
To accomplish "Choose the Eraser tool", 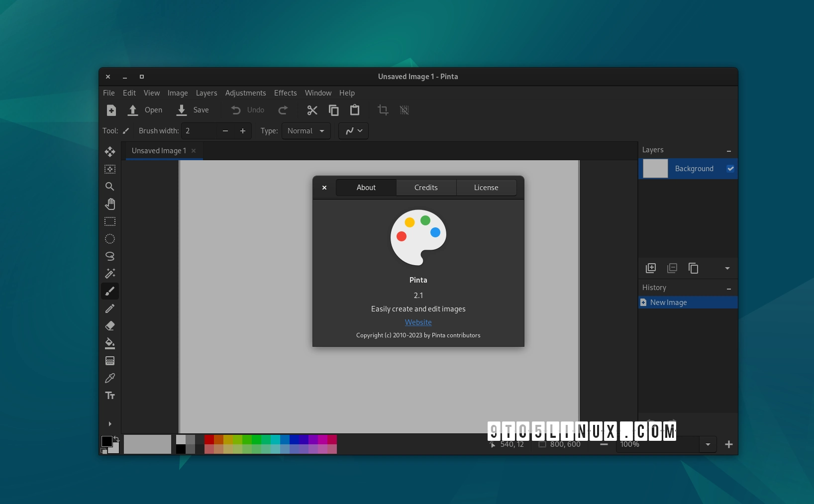I will tap(110, 326).
